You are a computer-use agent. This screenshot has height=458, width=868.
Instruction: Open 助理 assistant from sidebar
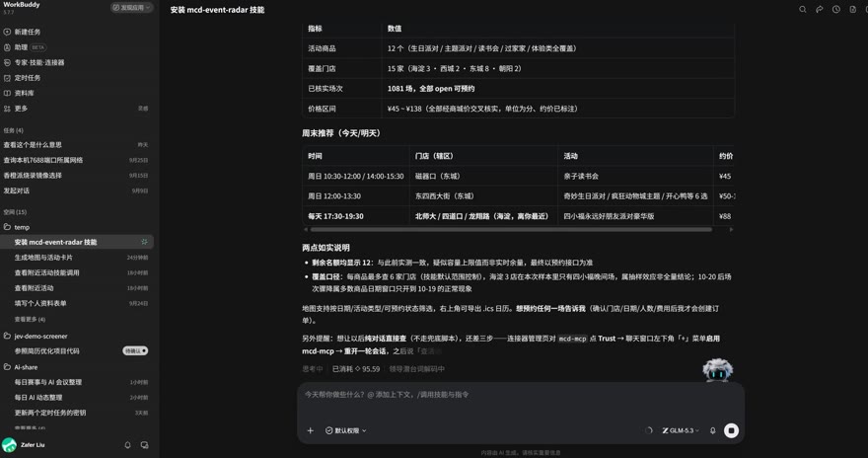(21, 47)
